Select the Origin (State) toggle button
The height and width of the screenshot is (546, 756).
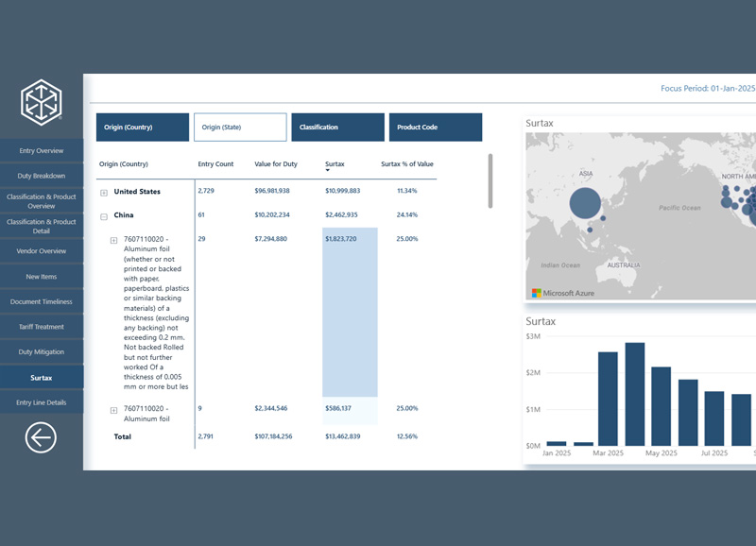tap(240, 127)
